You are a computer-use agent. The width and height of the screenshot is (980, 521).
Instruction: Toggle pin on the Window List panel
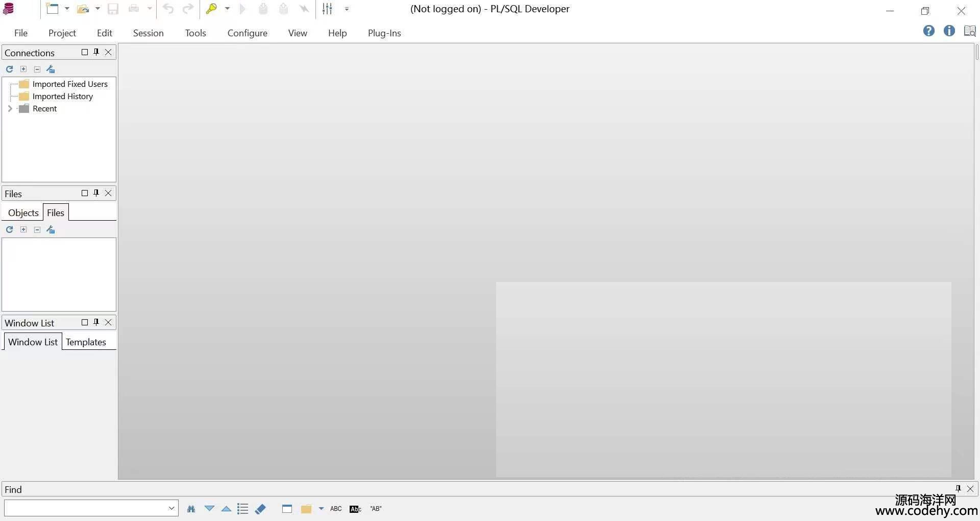tap(96, 322)
